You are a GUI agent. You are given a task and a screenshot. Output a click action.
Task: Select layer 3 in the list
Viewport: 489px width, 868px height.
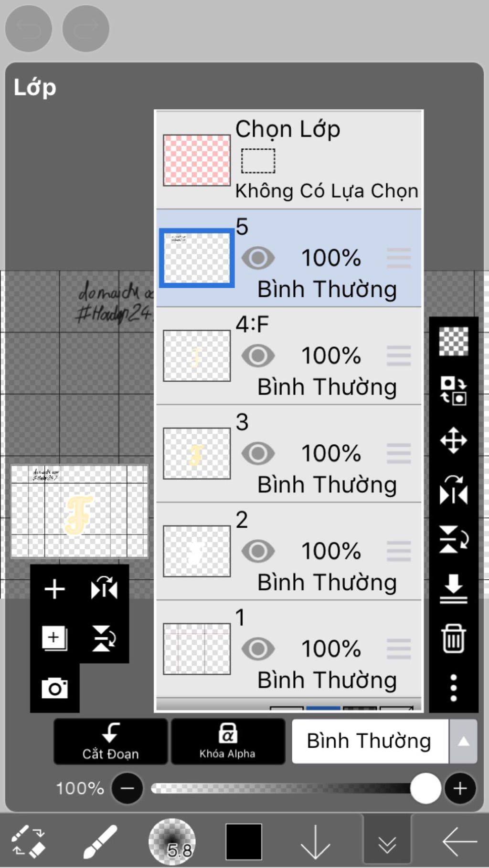pos(289,454)
